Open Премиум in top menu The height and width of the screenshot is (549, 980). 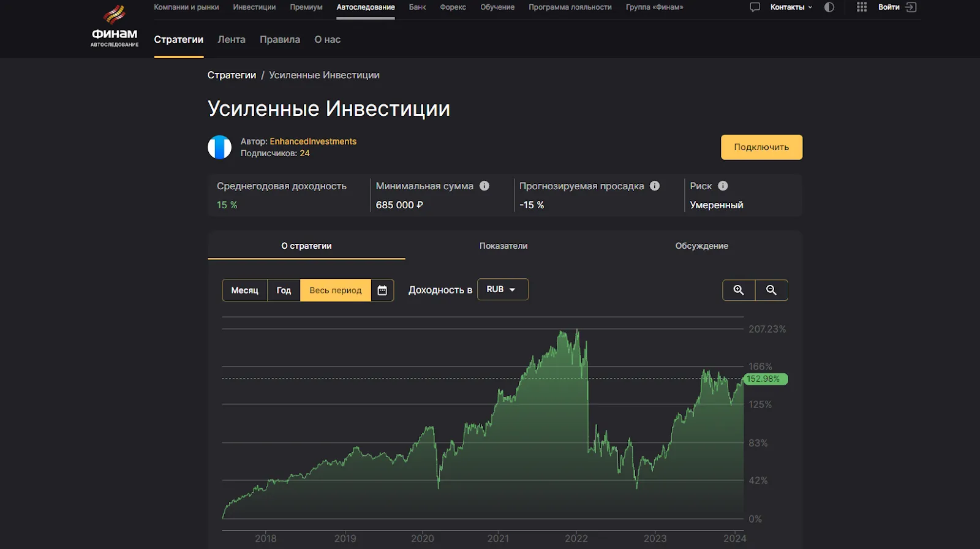306,7
